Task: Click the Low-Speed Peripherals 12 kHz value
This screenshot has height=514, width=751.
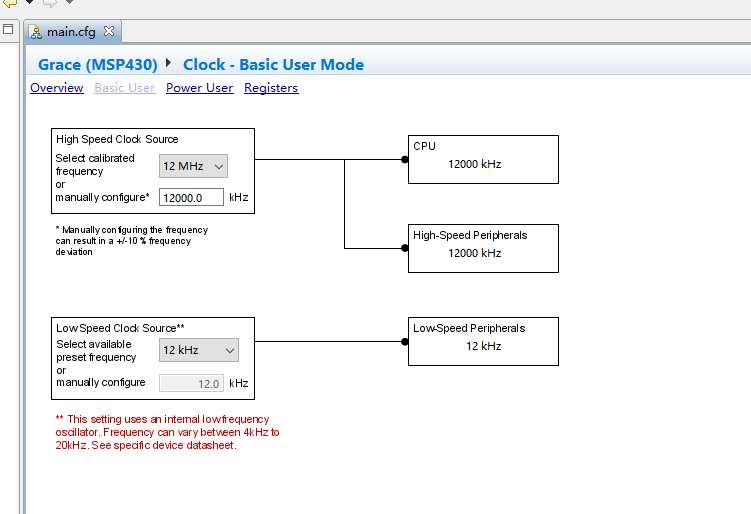Action: click(x=484, y=346)
